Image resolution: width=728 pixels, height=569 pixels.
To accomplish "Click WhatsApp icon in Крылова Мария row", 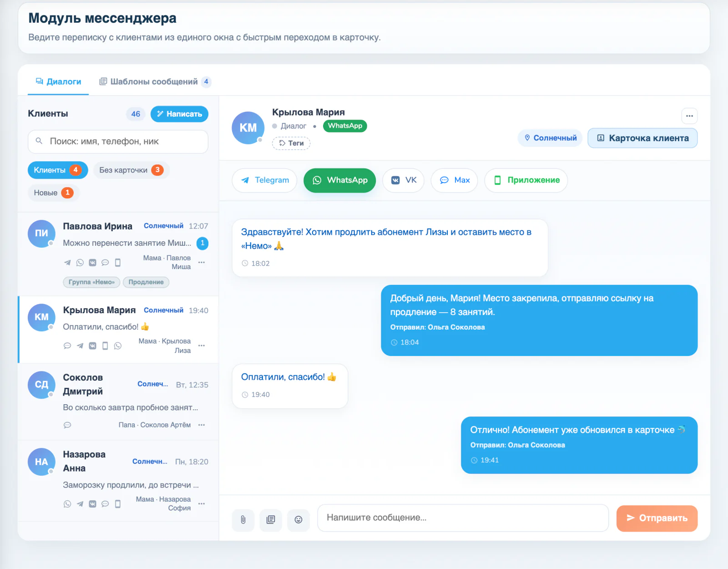I will 118,346.
